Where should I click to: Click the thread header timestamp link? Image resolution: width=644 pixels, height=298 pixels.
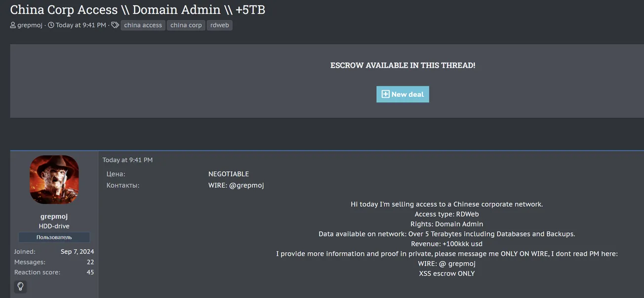(x=80, y=25)
